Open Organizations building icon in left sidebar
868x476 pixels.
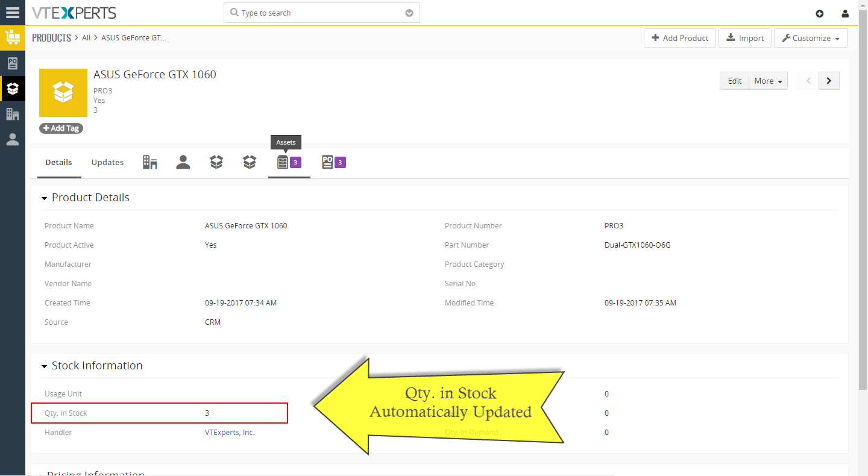click(13, 114)
